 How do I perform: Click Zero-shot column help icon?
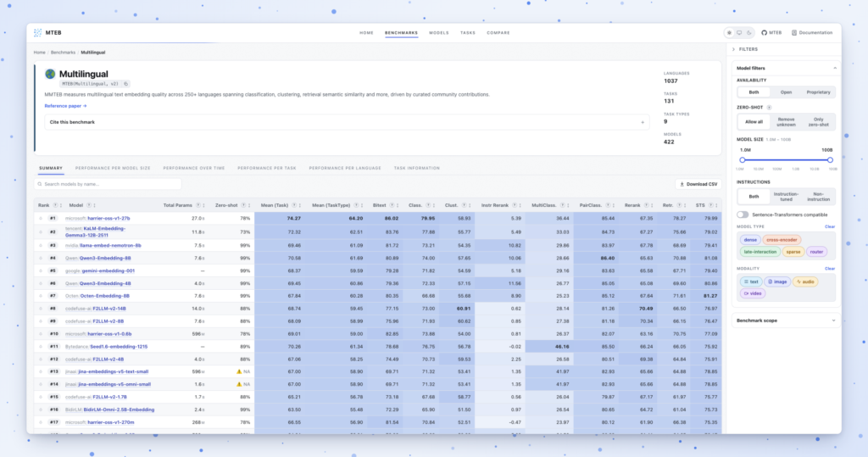[x=243, y=205]
